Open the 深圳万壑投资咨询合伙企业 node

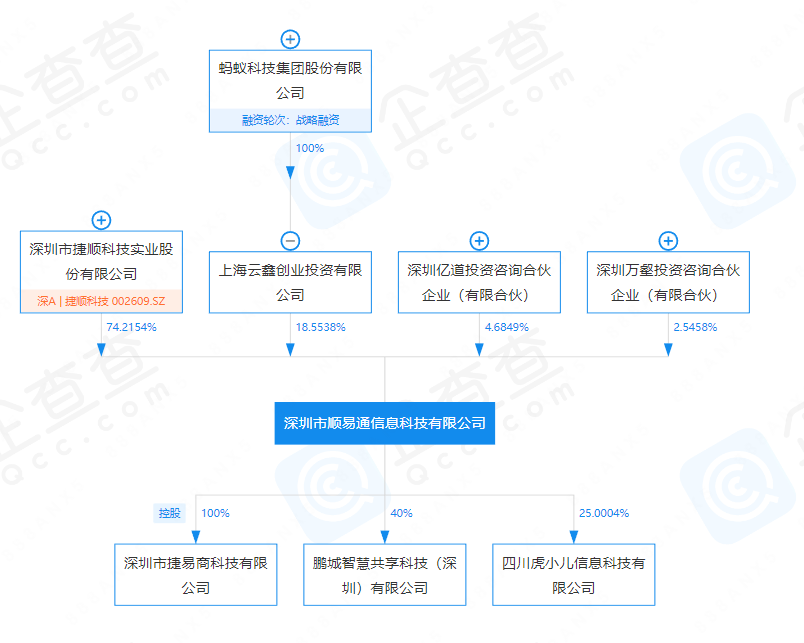[668, 282]
